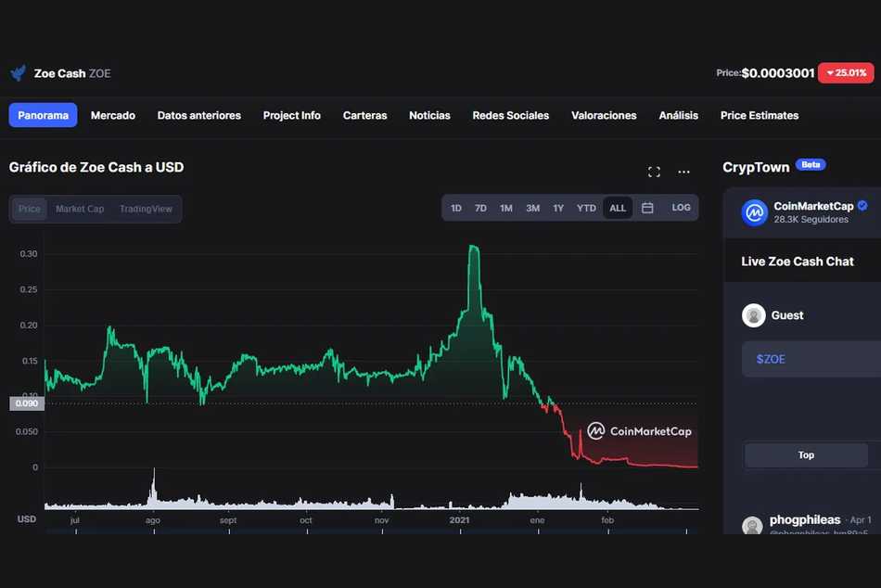Toggle LOG scale on the chart
881x588 pixels.
(x=681, y=208)
